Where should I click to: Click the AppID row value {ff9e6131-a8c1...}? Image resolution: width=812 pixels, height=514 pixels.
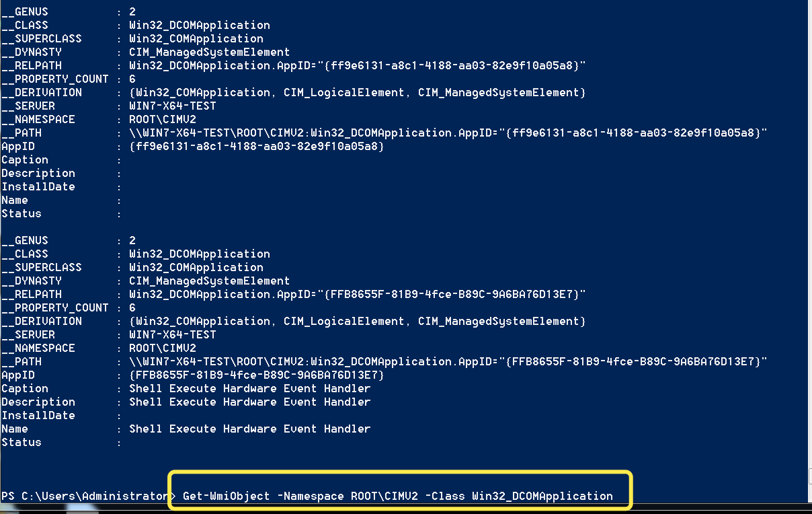(256, 146)
